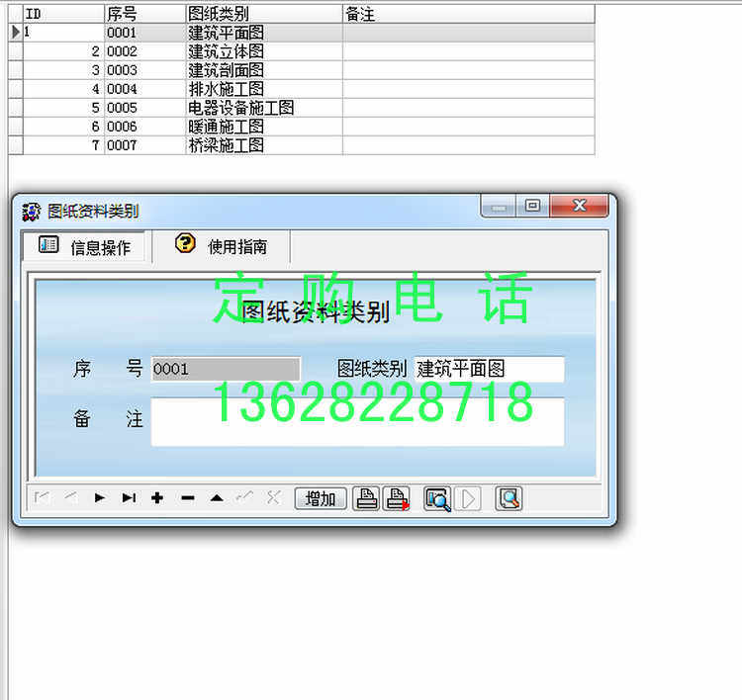Select grid row 桥梁施工图
Image resolution: width=742 pixels, height=700 pixels.
pyautogui.click(x=302, y=145)
